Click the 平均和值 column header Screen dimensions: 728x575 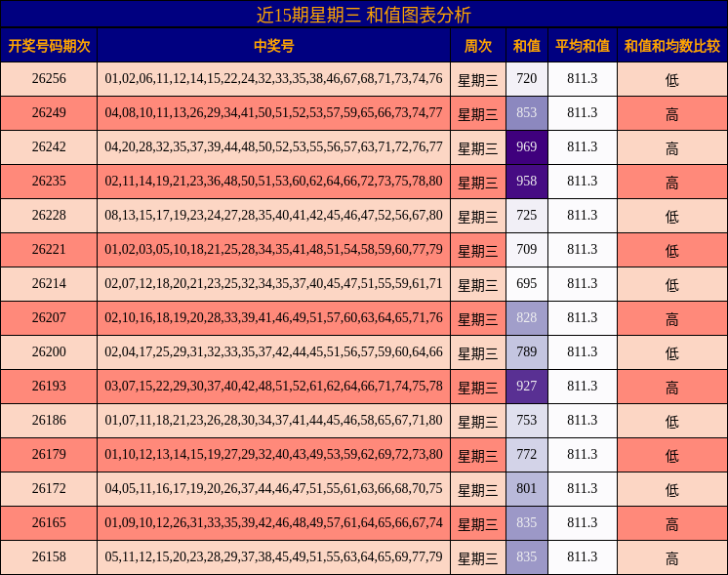pyautogui.click(x=583, y=46)
